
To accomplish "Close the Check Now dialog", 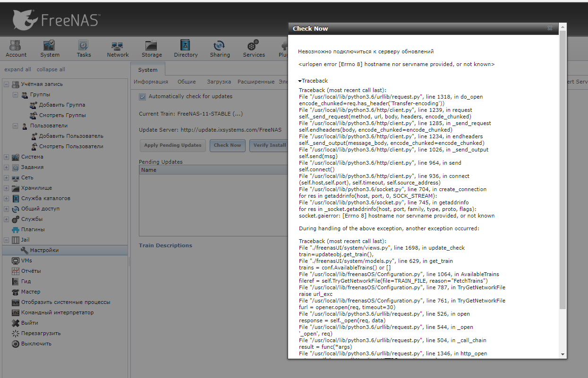I will (x=550, y=28).
